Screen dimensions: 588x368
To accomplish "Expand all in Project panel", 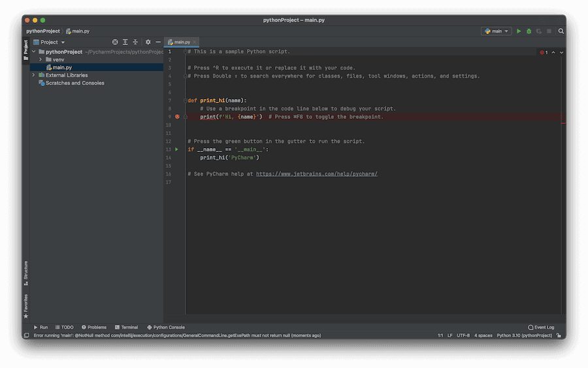I will (125, 42).
